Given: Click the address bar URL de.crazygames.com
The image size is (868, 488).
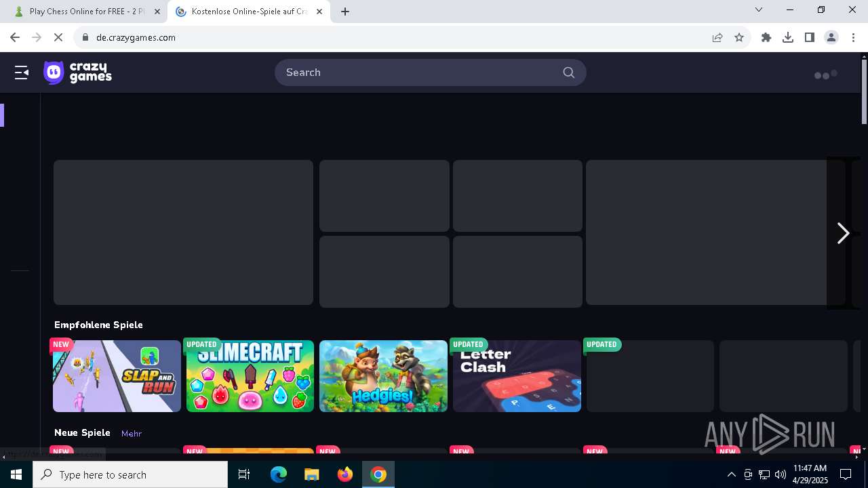Looking at the screenshot, I should click(x=136, y=37).
